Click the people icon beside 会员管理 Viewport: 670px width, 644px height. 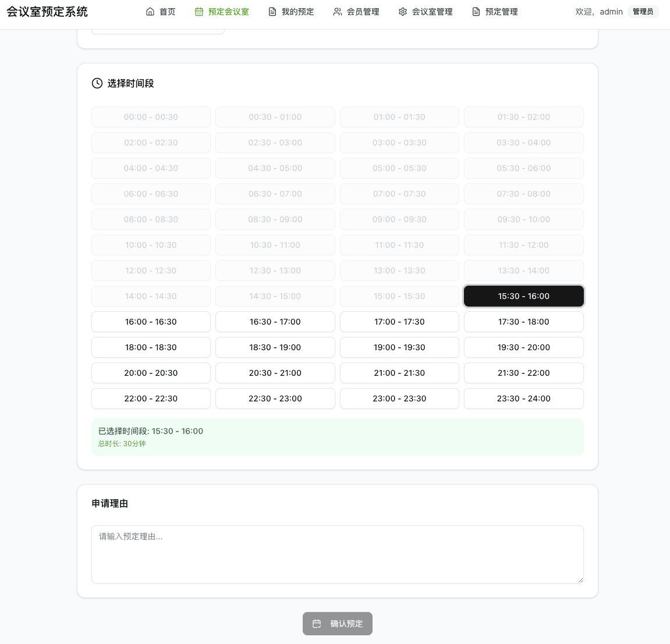(x=336, y=11)
